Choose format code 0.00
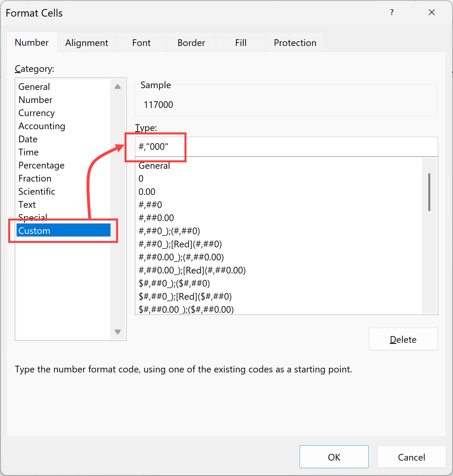453x476 pixels. pyautogui.click(x=279, y=192)
